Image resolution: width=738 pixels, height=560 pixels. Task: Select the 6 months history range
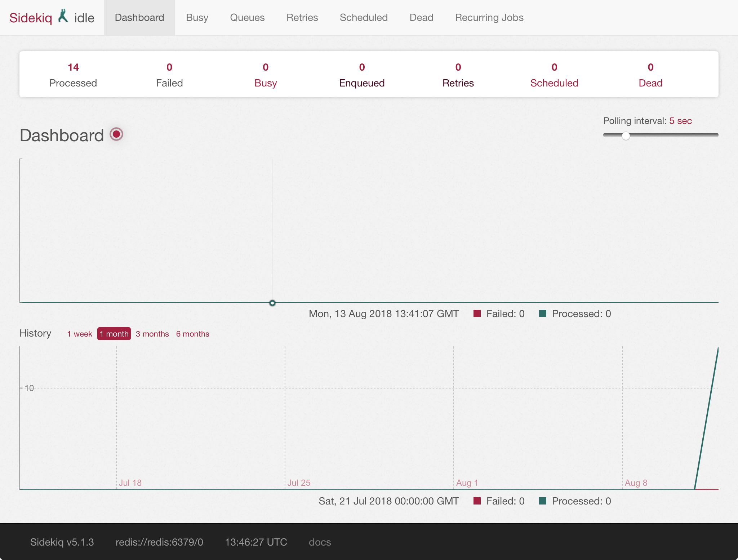tap(192, 334)
